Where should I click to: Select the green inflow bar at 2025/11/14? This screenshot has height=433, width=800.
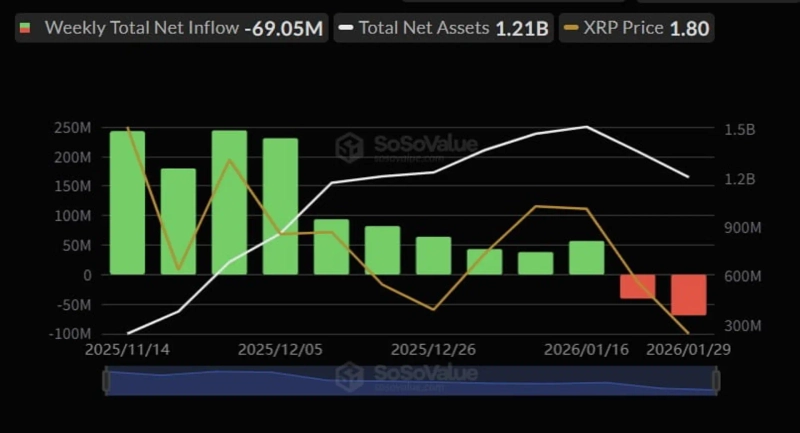pos(127,202)
